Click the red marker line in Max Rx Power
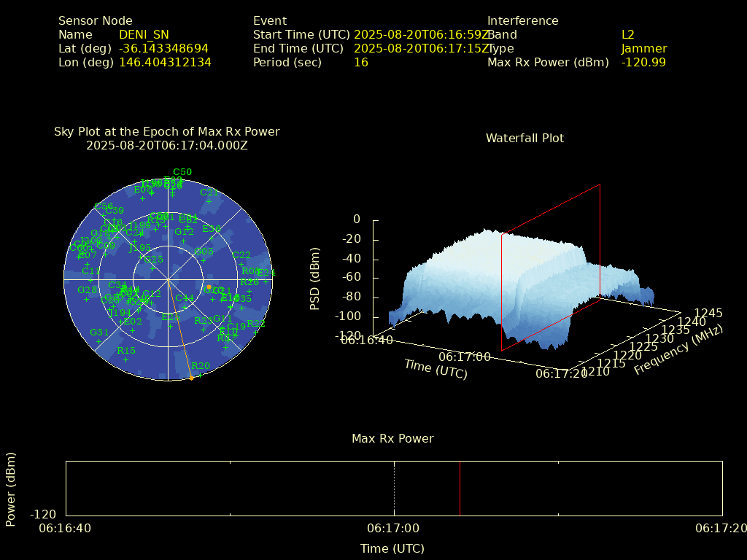747x560 pixels. pos(460,489)
